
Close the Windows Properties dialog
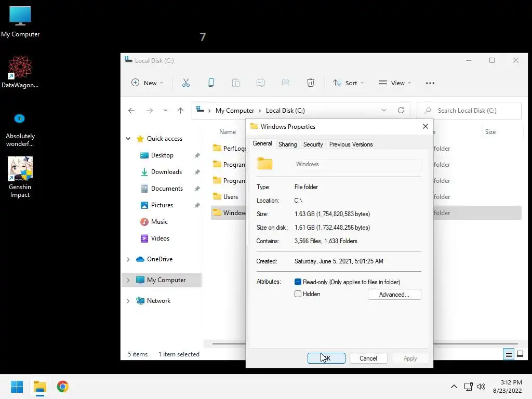425,126
